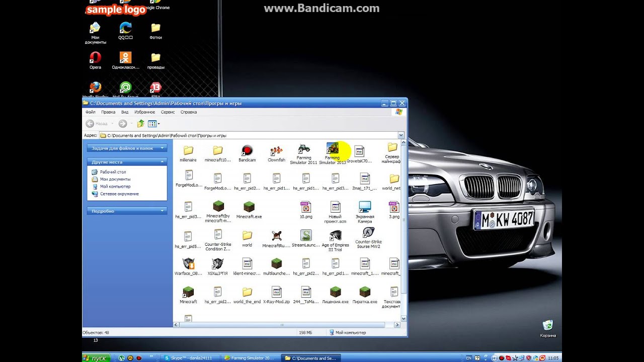Open Фотки desktop folder
Image resolution: width=644 pixels, height=362 pixels.
155,31
